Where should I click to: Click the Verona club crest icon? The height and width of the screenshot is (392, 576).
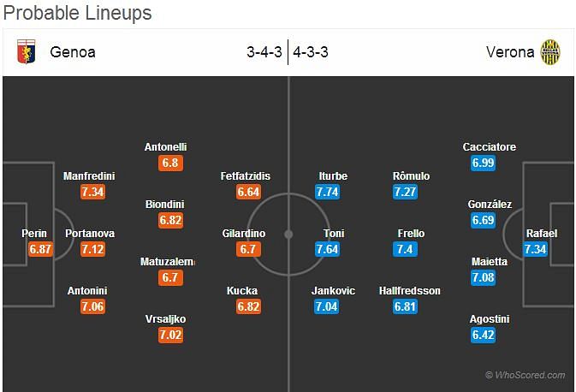click(549, 52)
